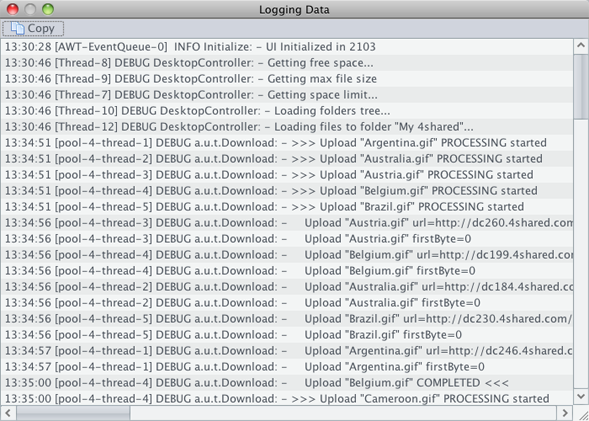Click the Copy documents icon
This screenshot has width=589, height=421.
coord(17,29)
